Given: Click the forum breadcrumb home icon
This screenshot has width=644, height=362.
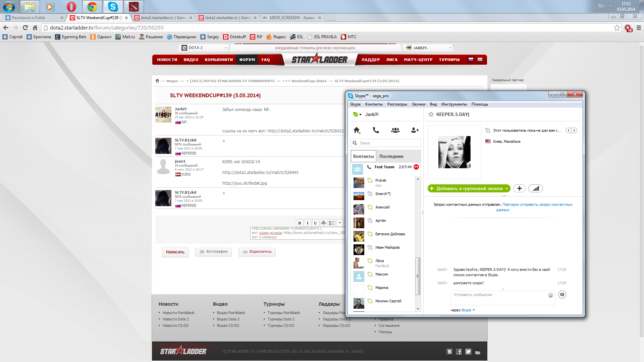Looking at the screenshot, I should pos(157,81).
